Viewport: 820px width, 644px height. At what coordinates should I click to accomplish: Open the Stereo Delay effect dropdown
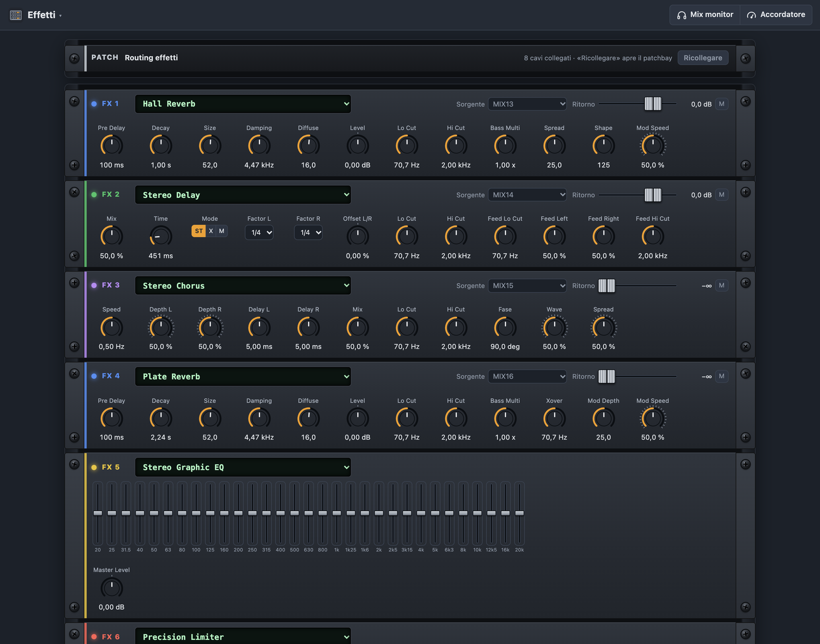[x=243, y=195]
